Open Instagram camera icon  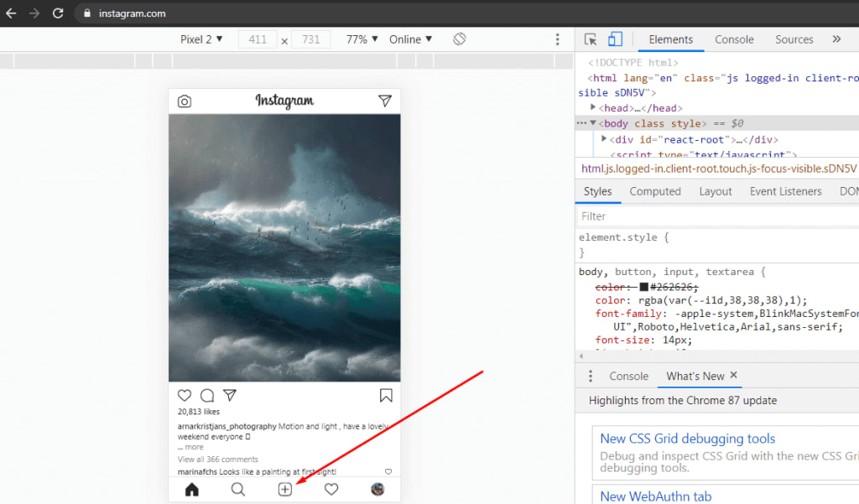pyautogui.click(x=185, y=101)
